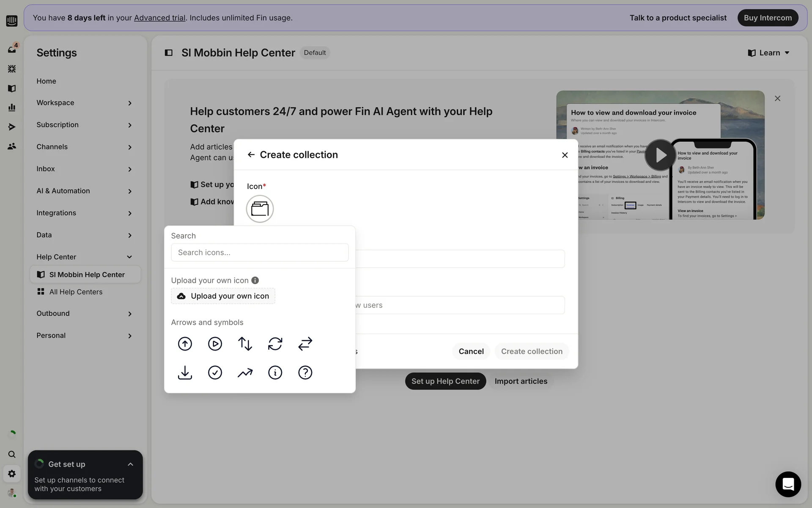Choose the refresh arrows icon
Image resolution: width=812 pixels, height=508 pixels.
[x=275, y=344]
